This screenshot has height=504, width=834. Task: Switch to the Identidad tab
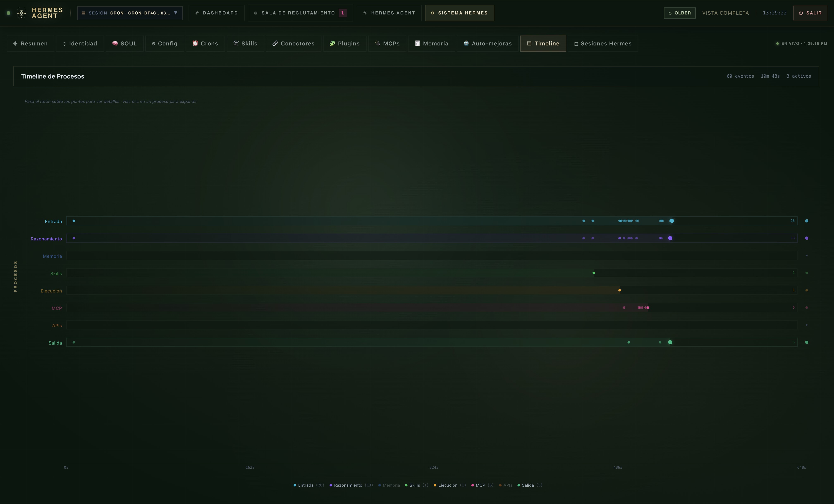click(x=80, y=43)
